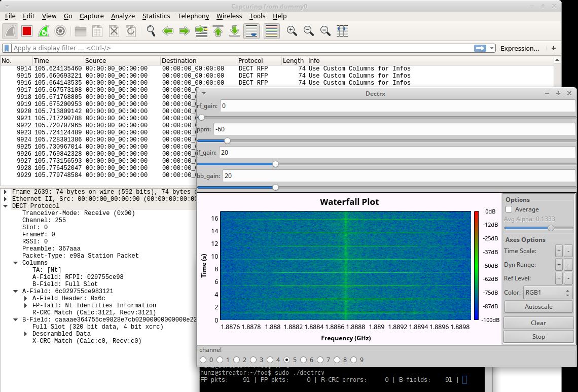The image size is (578, 392).
Task: Expand the Descrambled Data node
Action: 26,334
